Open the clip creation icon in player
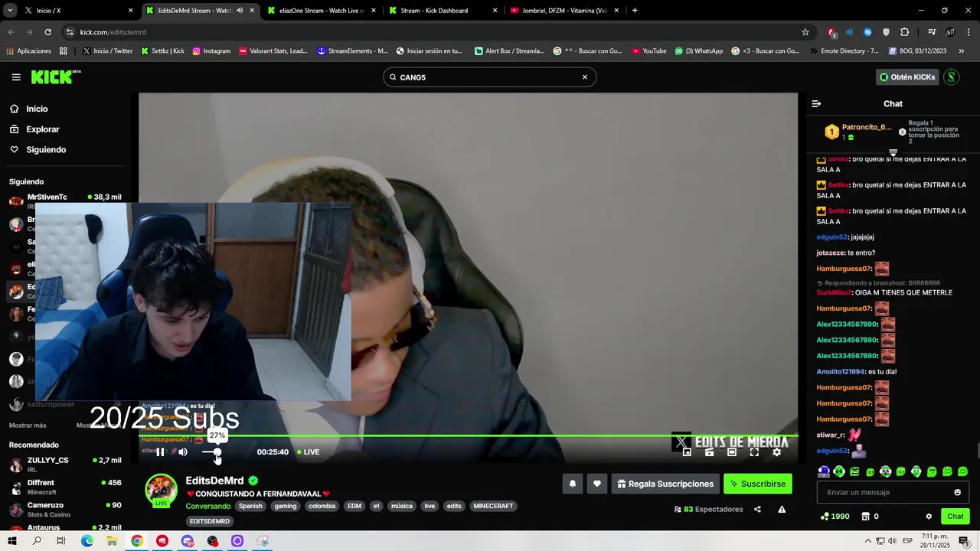 coord(710,452)
